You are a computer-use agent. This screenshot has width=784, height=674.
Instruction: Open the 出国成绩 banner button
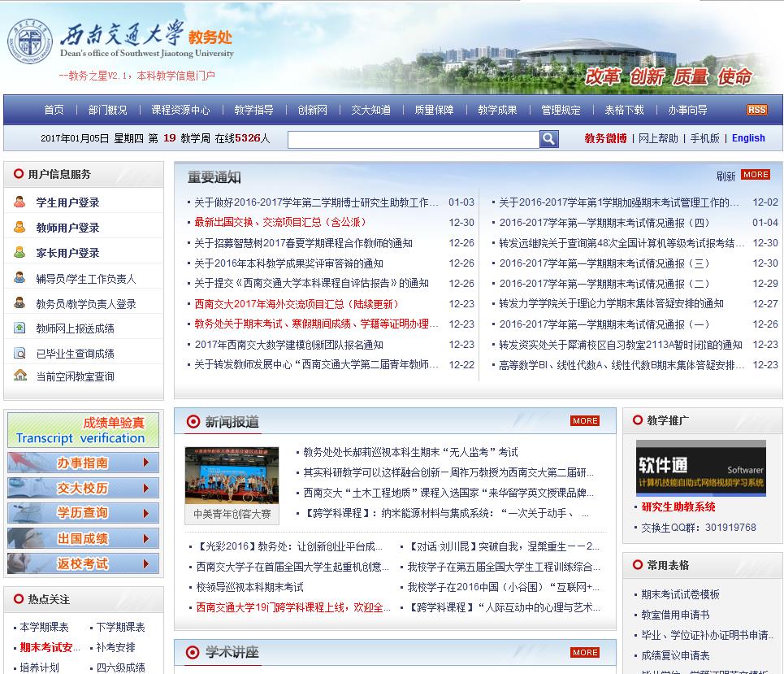coord(83,538)
